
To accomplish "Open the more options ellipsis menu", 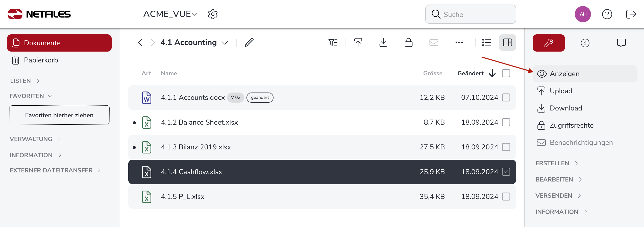I will (459, 42).
